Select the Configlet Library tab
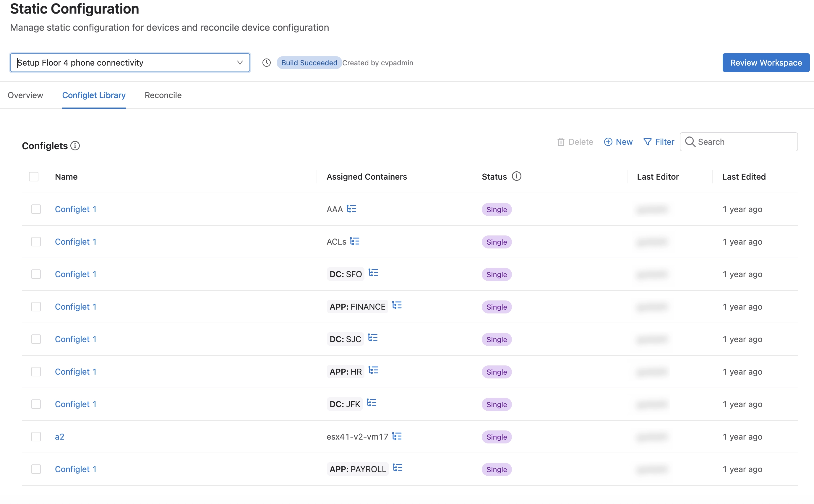The width and height of the screenshot is (814, 504). (94, 95)
